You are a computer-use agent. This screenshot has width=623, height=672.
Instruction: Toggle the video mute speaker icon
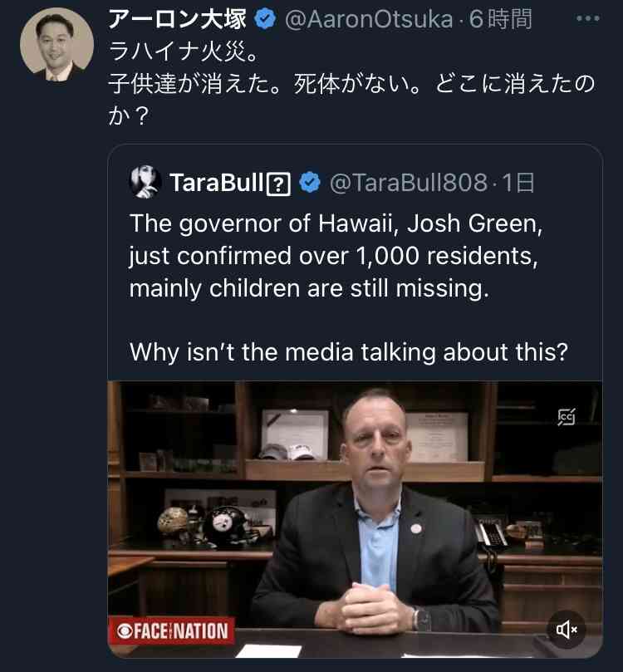click(x=567, y=630)
